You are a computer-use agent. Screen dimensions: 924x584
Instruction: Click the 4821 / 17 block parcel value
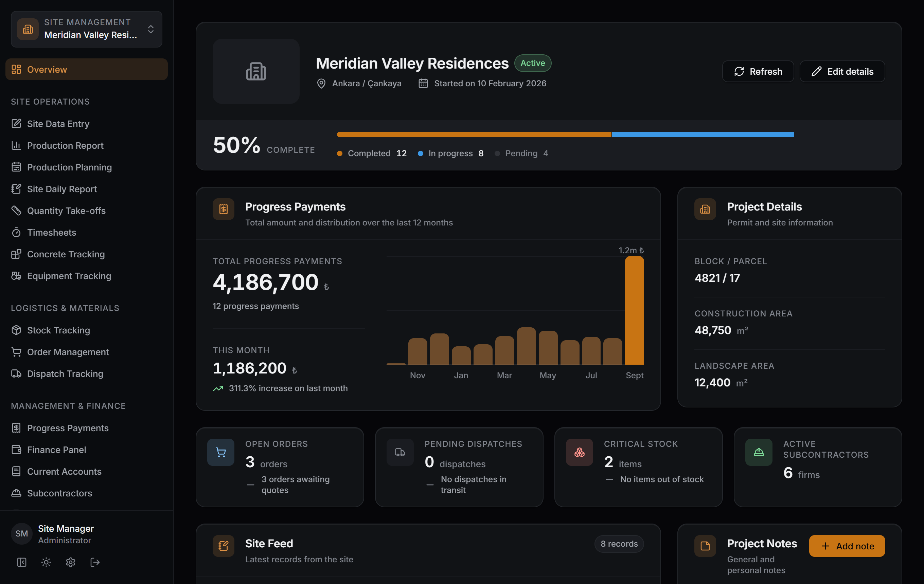(717, 278)
